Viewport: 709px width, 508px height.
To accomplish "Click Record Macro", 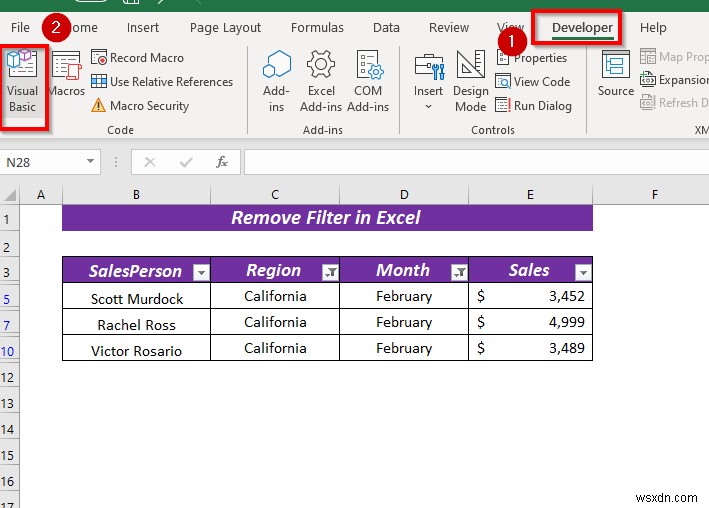I will [137, 58].
